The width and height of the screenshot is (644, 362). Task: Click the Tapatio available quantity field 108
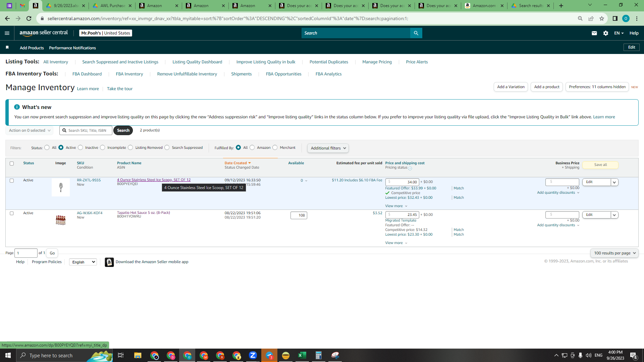(x=299, y=216)
